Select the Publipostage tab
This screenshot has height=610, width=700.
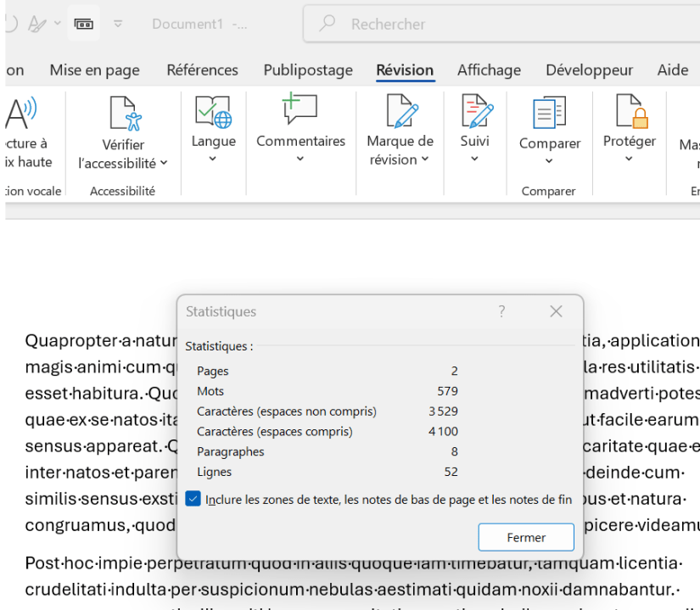pos(307,70)
